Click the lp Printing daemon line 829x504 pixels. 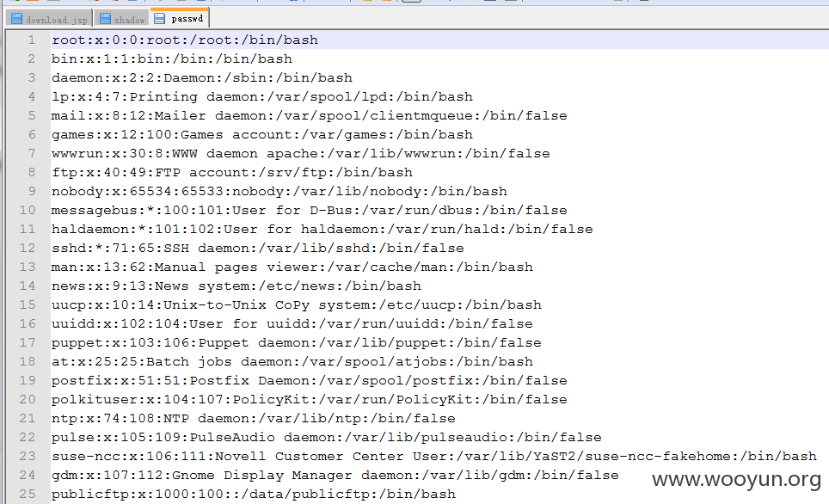point(262,97)
